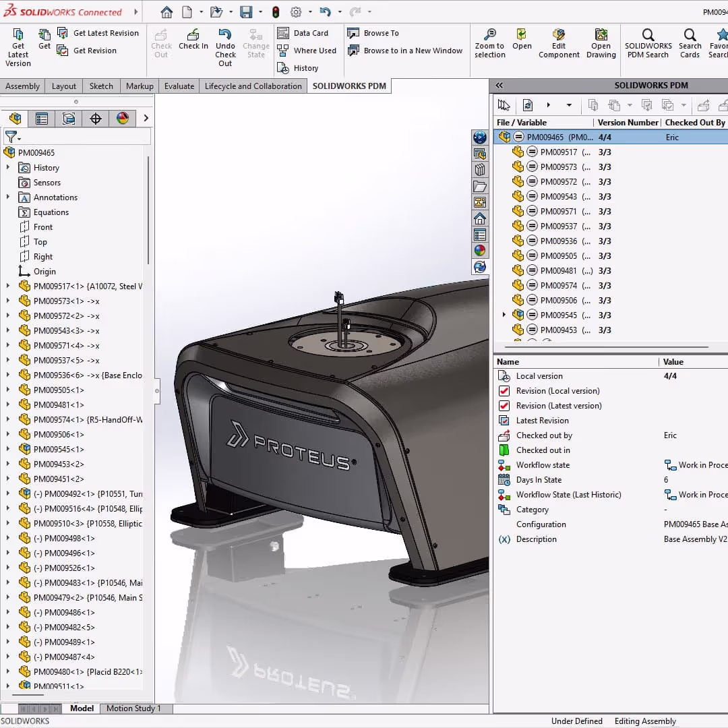Expand PM009517<1> in feature tree
Viewport: 728px width, 728px height.
tap(8, 286)
